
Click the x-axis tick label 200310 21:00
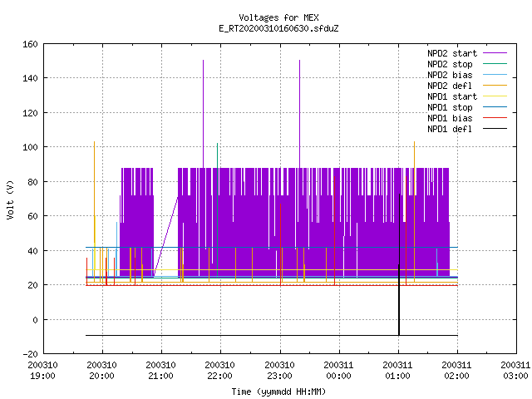pyautogui.click(x=160, y=371)
